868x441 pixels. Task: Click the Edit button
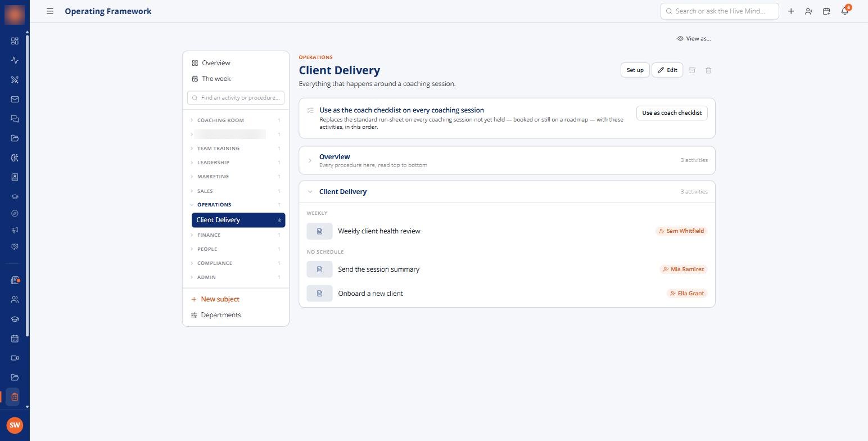point(667,70)
